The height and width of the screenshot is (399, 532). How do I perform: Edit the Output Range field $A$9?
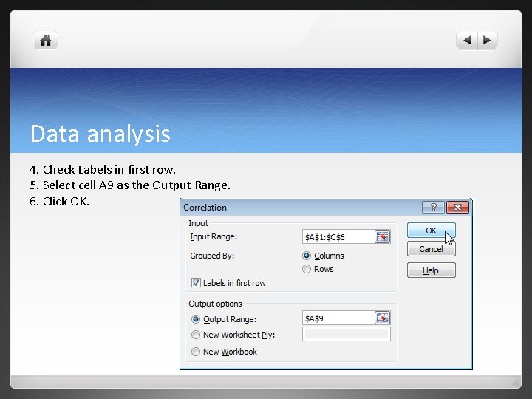click(x=338, y=318)
